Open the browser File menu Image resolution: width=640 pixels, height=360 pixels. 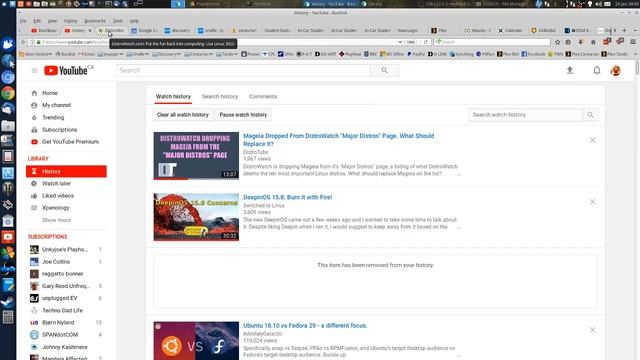point(23,21)
